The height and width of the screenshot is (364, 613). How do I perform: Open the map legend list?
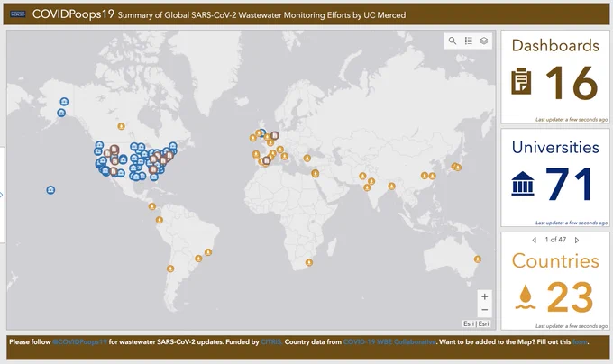point(469,41)
